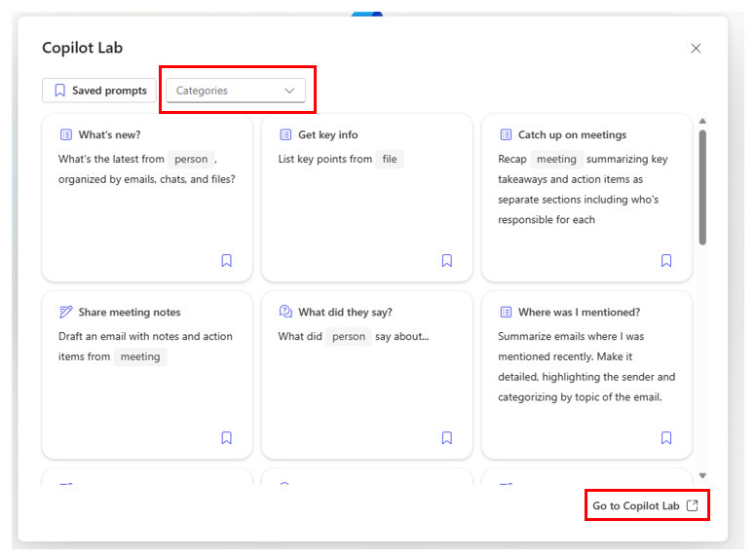The width and height of the screenshot is (756, 558).
Task: Click the list icon beside "Where was I mentioned?"
Action: click(x=506, y=312)
